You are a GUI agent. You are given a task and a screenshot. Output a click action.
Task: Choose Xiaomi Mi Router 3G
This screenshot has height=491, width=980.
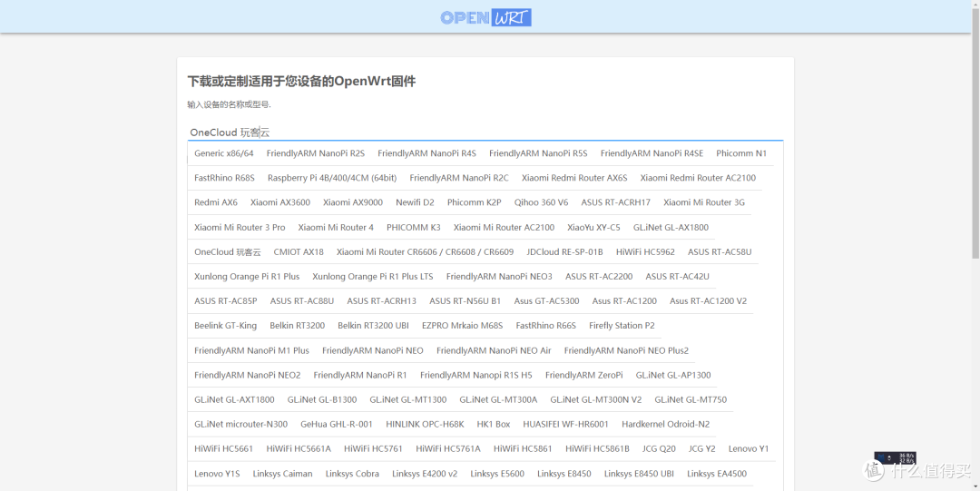(704, 202)
